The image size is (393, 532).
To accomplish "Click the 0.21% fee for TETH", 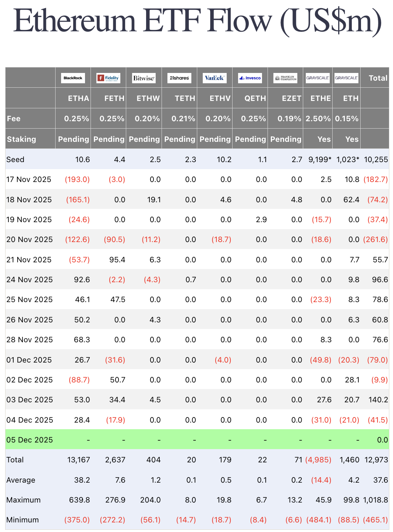I will (183, 119).
